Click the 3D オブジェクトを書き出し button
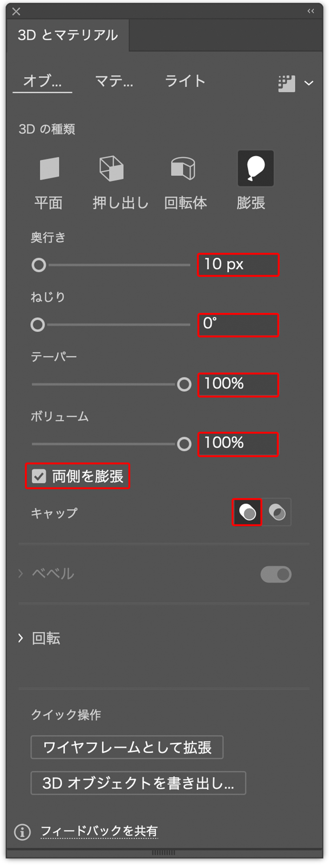This screenshot has width=329, height=868. pos(138,783)
